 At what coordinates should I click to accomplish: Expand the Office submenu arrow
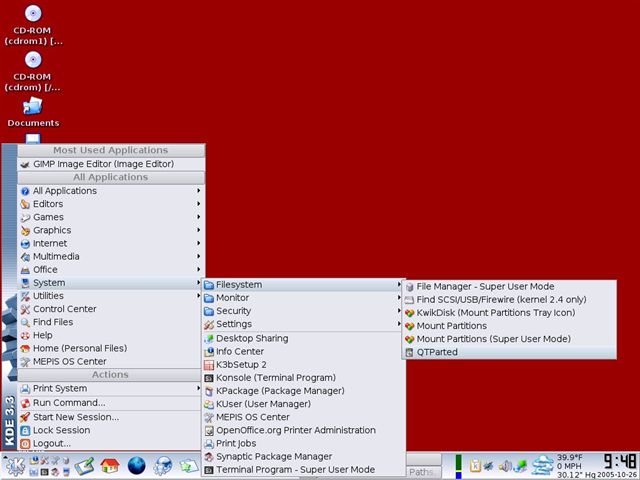198,269
